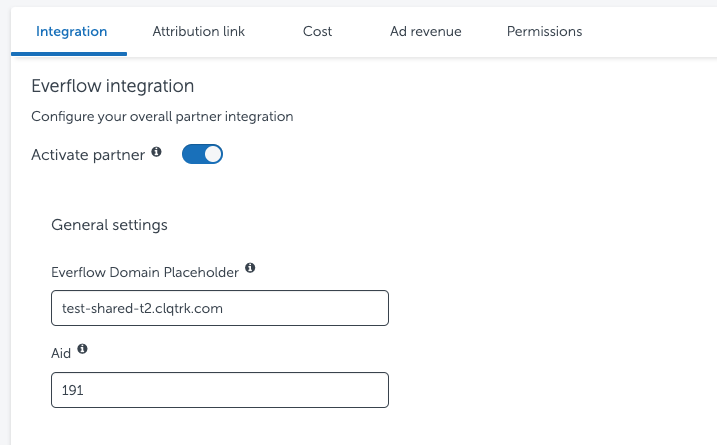
Task: Click the Aid label text
Action: click(x=61, y=354)
